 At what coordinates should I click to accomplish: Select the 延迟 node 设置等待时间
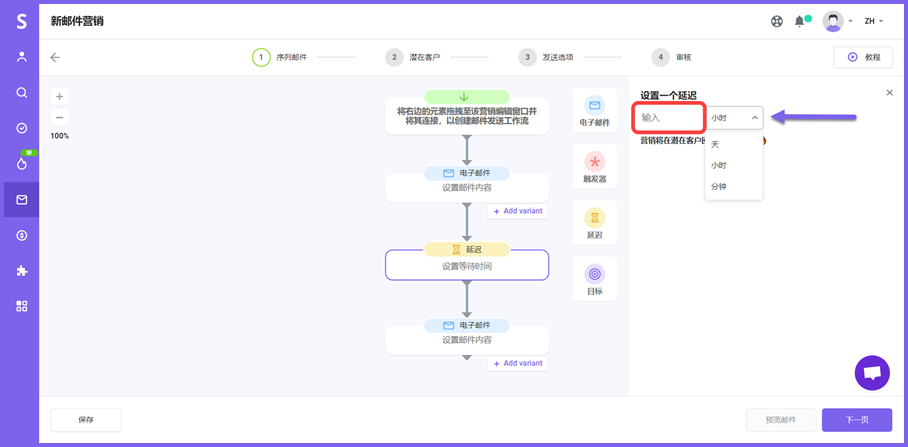pyautogui.click(x=467, y=266)
